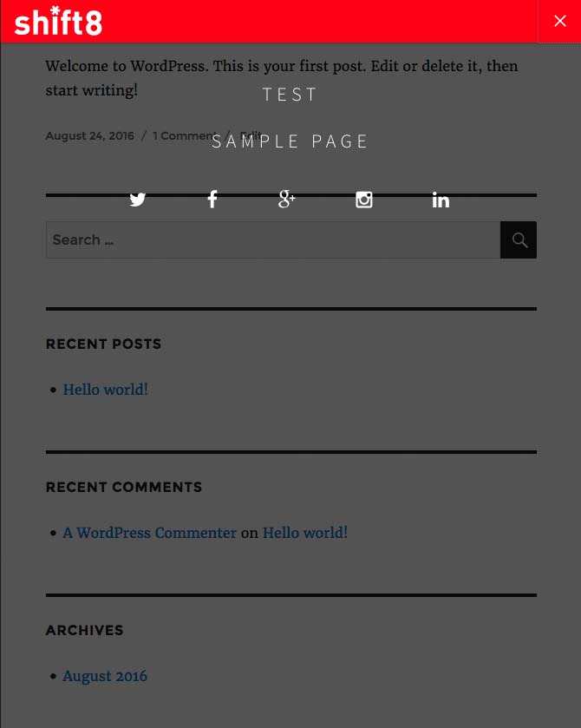Click the Archives widget heading
The image size is (581, 728).
pos(84,630)
